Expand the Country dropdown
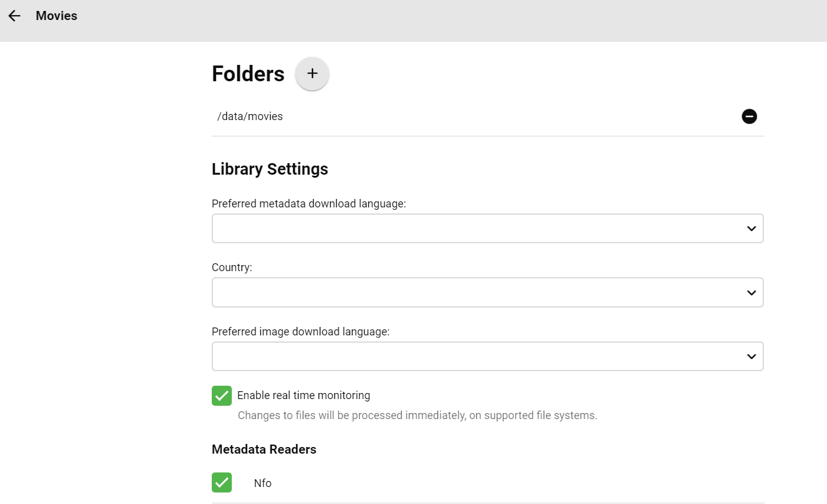 click(487, 293)
